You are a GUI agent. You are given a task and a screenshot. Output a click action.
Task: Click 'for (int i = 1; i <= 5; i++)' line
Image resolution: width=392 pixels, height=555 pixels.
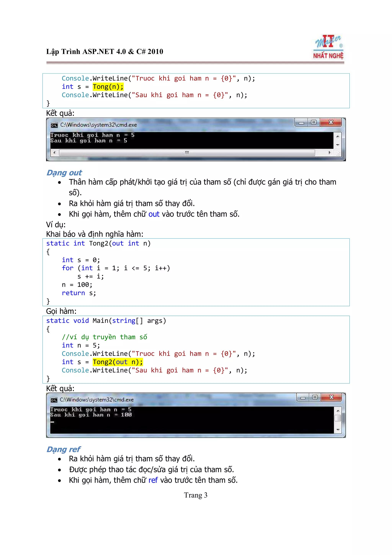[x=116, y=268]
